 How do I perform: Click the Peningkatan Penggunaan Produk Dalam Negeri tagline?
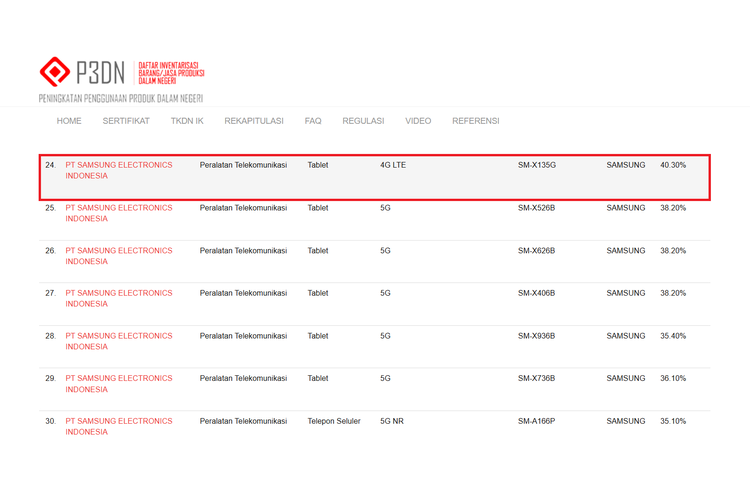coord(121,99)
